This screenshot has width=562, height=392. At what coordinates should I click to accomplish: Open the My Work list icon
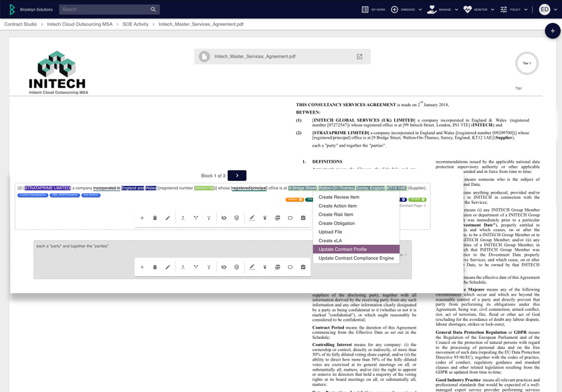[x=365, y=9]
